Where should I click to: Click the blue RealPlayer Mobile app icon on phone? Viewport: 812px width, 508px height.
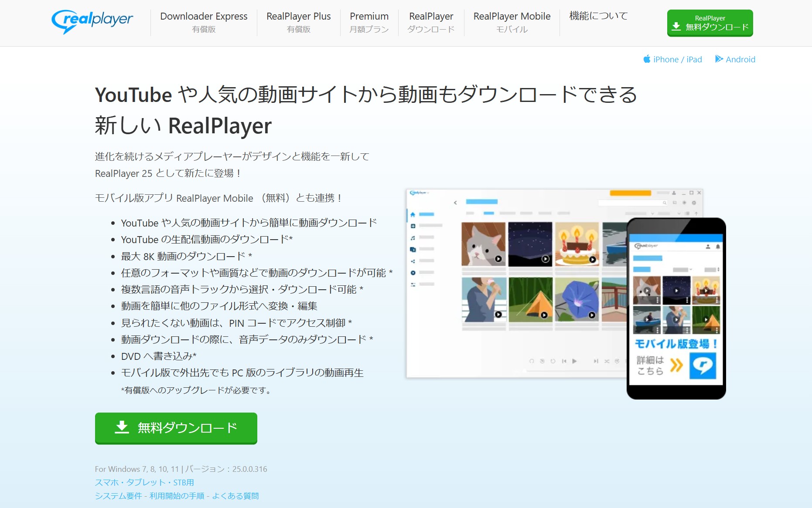(x=703, y=366)
